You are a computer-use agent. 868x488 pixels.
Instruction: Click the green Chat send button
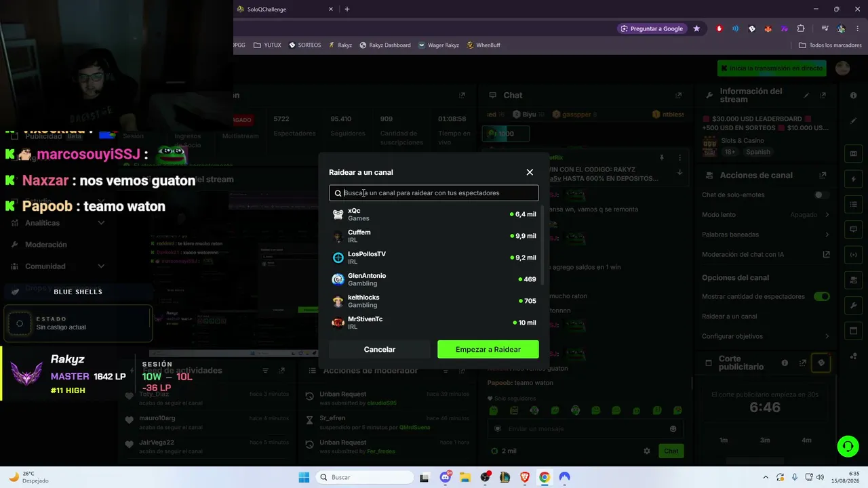(x=671, y=451)
